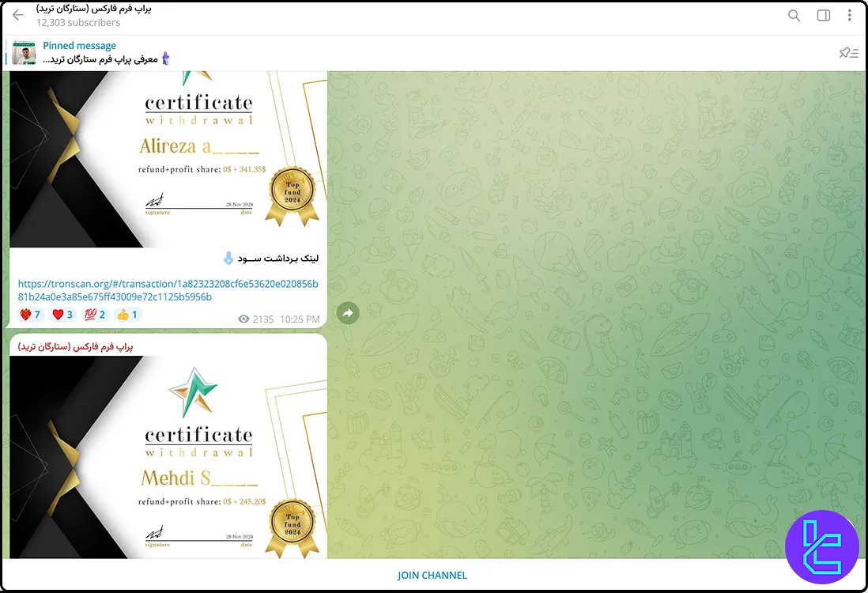Viewport: 868px width, 593px height.
Task: Open the three-dot more options menu
Action: click(x=850, y=15)
